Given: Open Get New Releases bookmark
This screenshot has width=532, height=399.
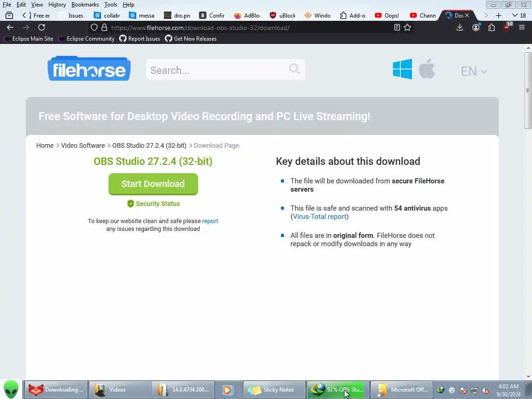Looking at the screenshot, I should click(191, 39).
